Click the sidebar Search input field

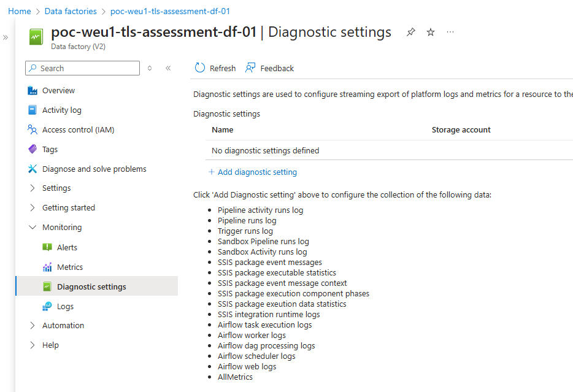pos(86,69)
